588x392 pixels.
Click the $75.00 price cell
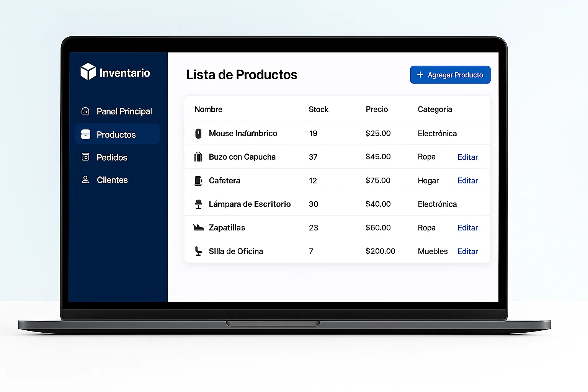[378, 180]
